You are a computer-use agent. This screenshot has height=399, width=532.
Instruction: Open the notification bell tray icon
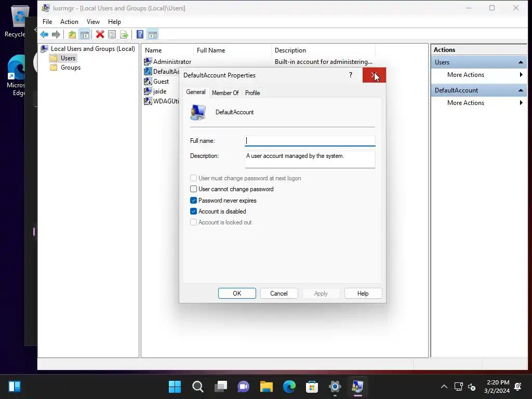tap(518, 387)
